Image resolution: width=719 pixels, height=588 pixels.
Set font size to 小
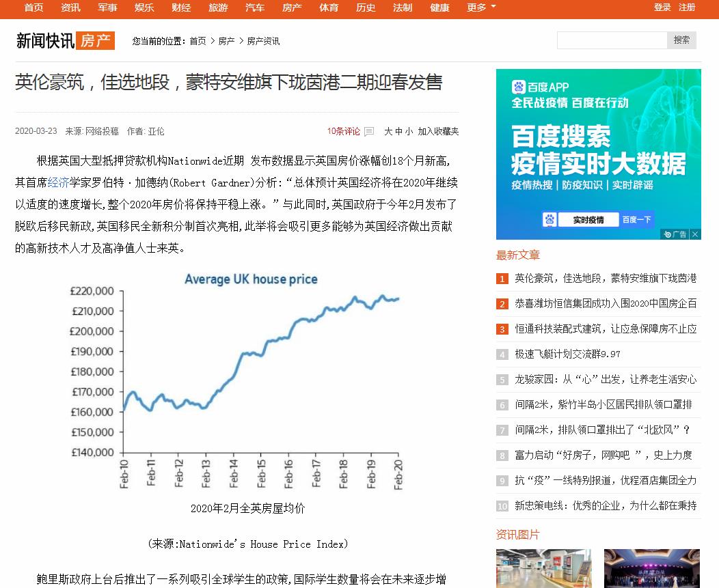tap(409, 132)
